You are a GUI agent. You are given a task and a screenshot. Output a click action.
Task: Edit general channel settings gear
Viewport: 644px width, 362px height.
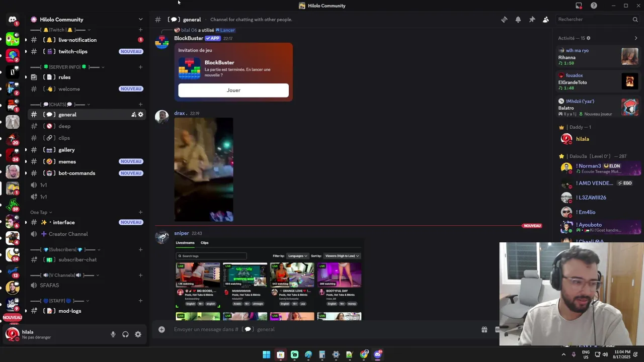pos(141,115)
